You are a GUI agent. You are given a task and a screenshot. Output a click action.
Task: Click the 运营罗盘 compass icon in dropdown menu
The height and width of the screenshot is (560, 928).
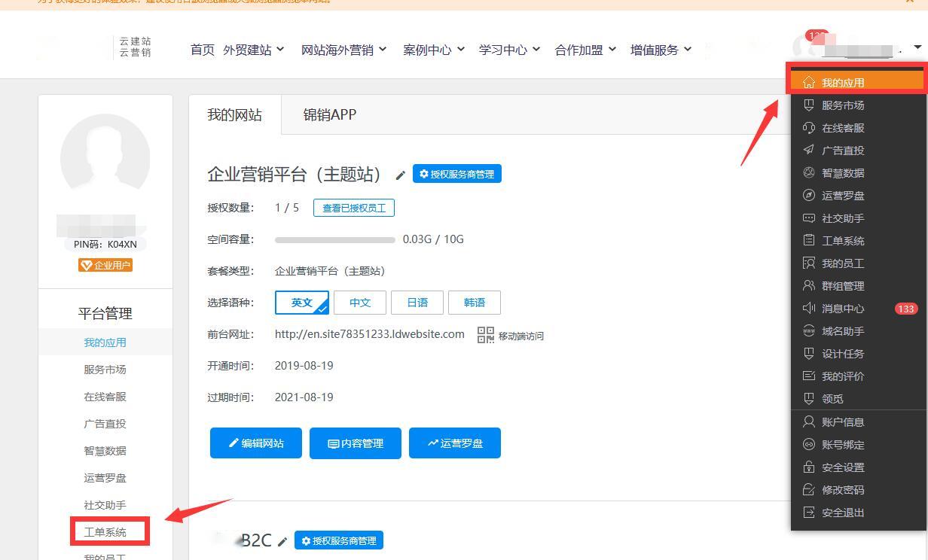click(809, 196)
